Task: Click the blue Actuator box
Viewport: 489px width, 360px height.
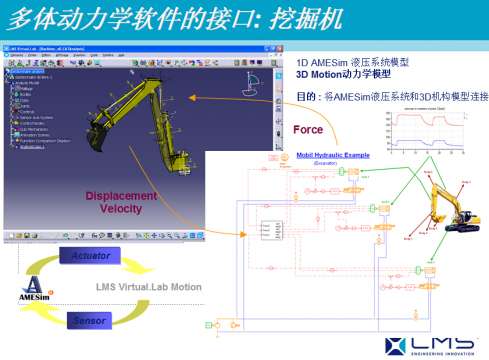Action: pos(90,256)
